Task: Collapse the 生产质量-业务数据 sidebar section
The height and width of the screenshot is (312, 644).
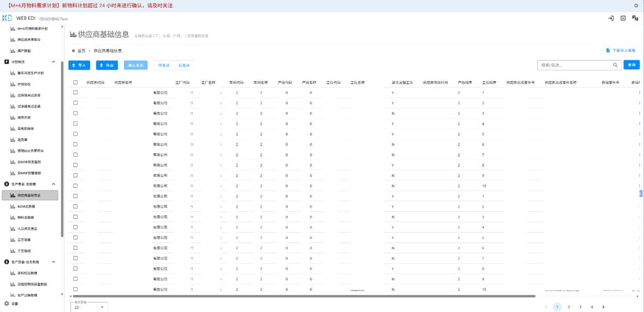Action: tap(54, 262)
